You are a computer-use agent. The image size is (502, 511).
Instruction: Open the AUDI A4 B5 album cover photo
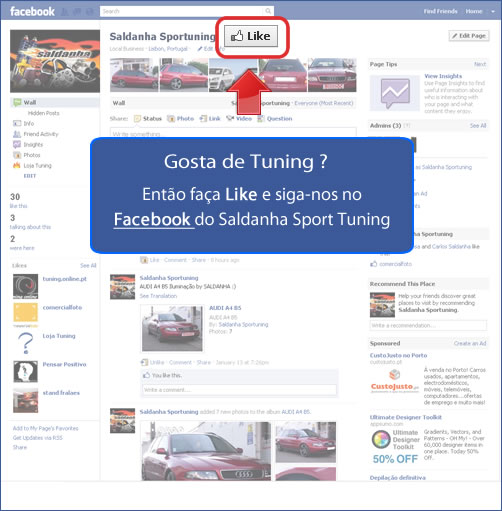tap(172, 328)
